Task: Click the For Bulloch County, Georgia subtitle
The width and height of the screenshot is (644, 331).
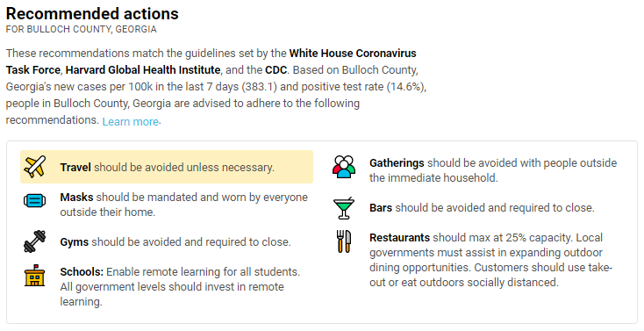Action: pos(82,29)
